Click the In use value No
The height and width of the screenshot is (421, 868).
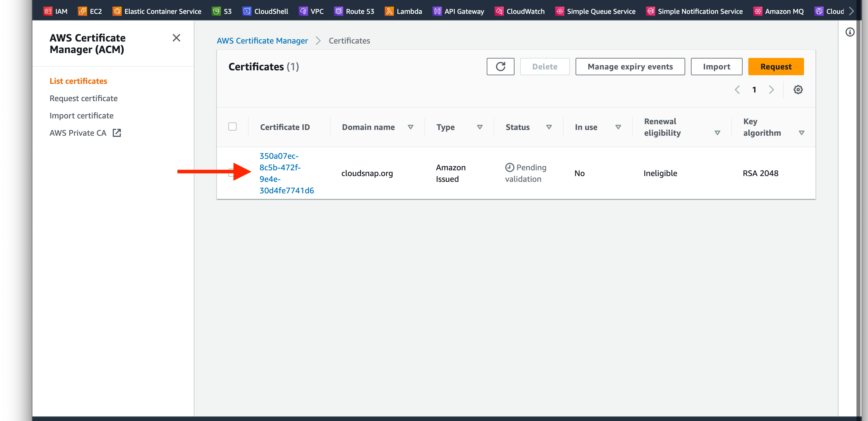[579, 173]
